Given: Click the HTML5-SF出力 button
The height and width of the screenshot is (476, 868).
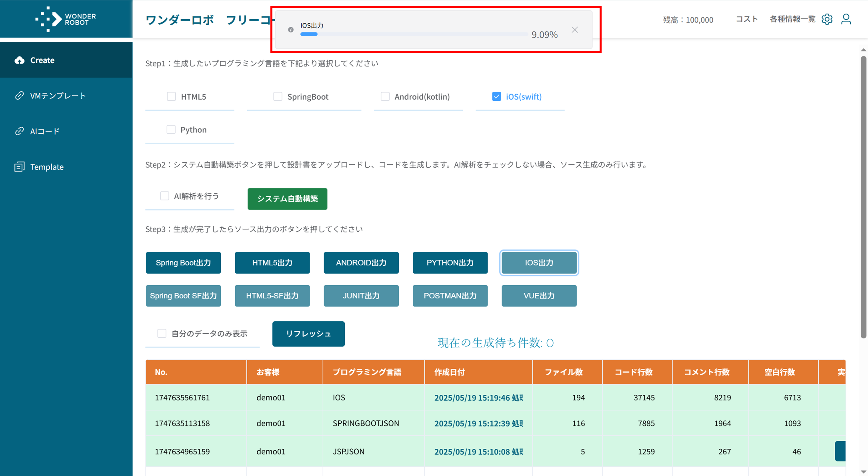Looking at the screenshot, I should [272, 296].
